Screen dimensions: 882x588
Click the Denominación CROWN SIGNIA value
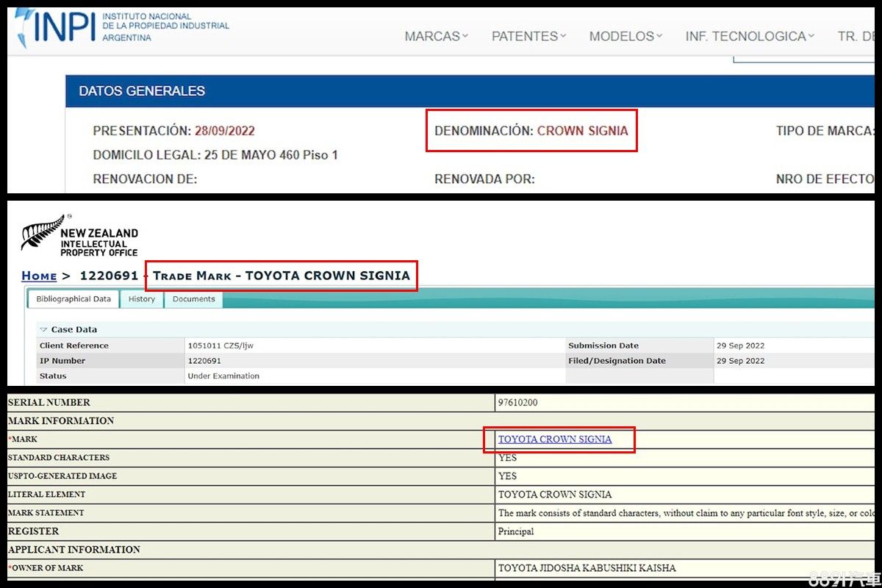coord(582,131)
